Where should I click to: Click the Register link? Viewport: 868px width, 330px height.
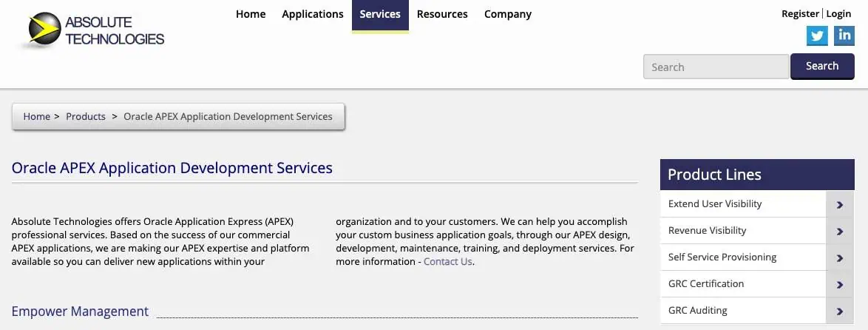800,14
